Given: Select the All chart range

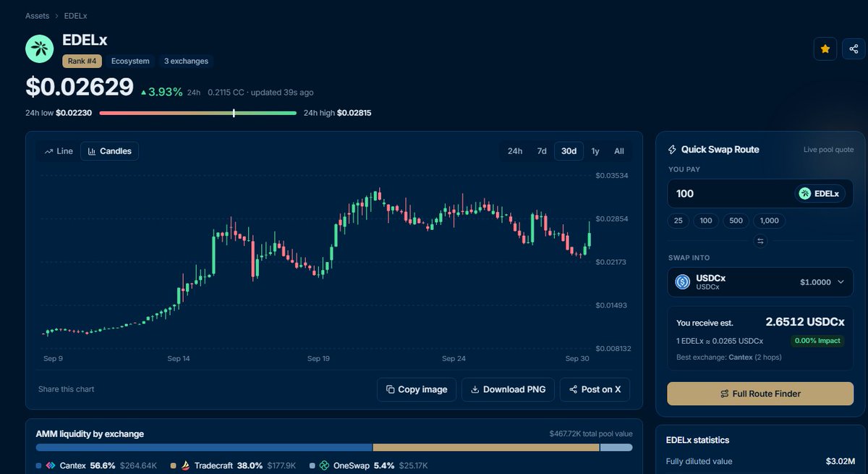Looking at the screenshot, I should (619, 151).
